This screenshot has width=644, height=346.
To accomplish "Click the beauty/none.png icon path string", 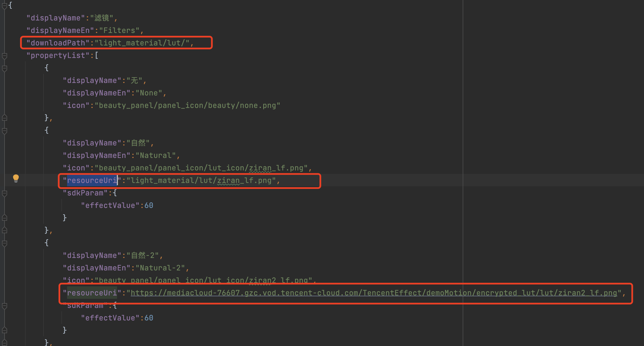I will point(187,105).
